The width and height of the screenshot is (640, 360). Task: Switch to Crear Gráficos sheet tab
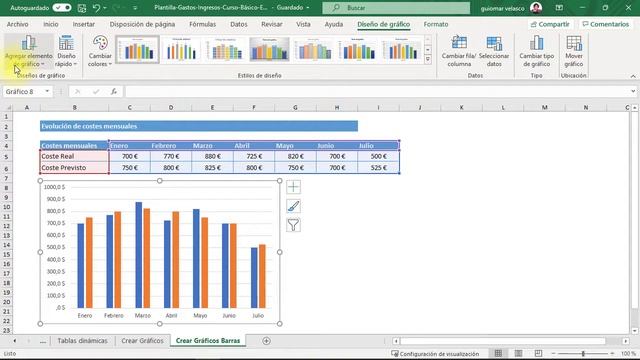coord(142,340)
